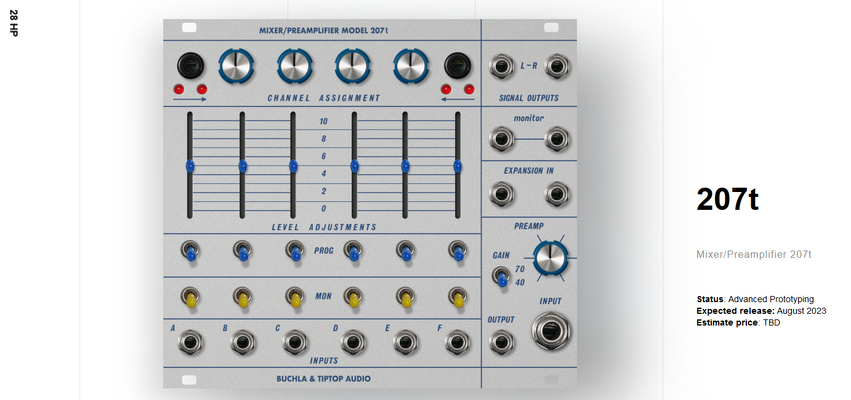Toggle the first blue PROG switch
851x400 pixels.
coord(190,251)
